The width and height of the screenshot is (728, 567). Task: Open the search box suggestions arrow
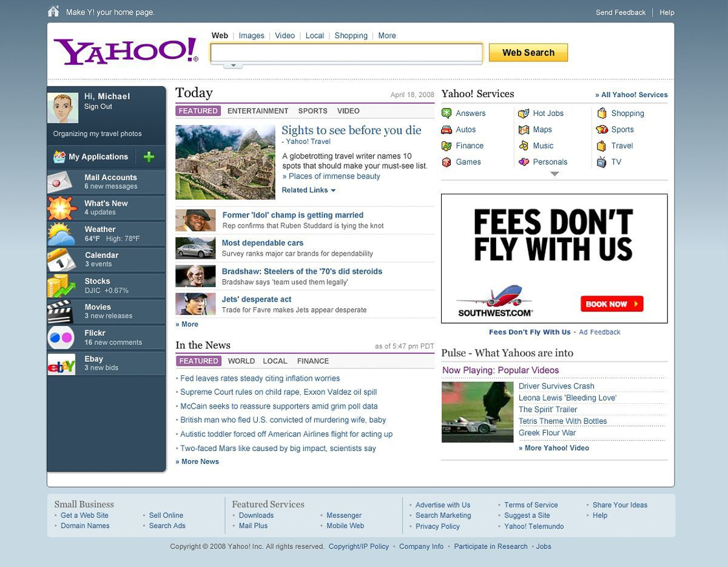[x=233, y=65]
